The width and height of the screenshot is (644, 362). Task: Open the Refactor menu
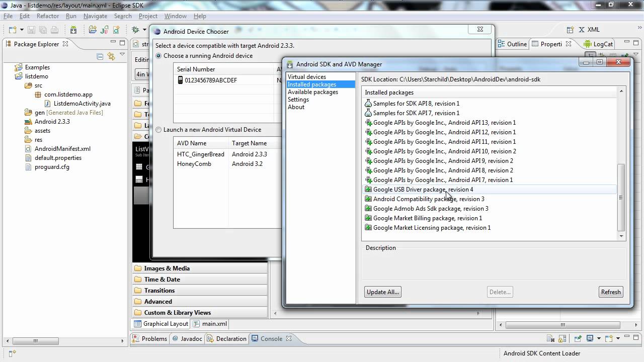pyautogui.click(x=48, y=16)
